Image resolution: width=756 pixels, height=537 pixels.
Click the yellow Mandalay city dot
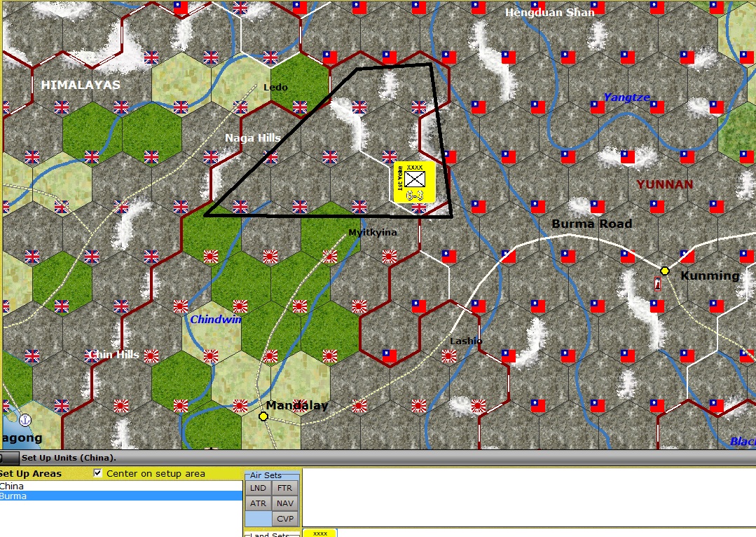click(263, 416)
